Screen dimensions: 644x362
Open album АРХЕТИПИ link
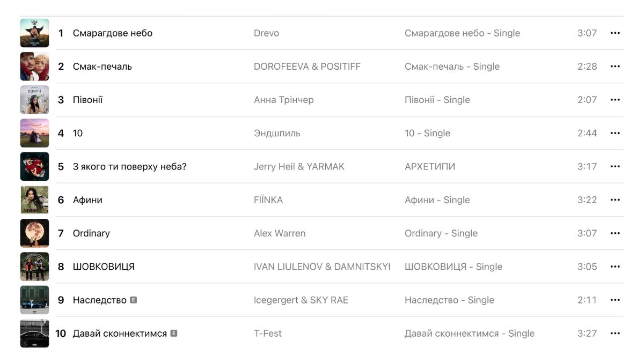[430, 167]
